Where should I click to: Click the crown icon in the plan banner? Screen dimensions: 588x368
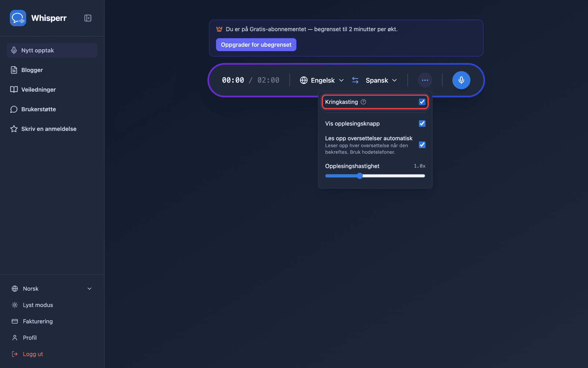tap(219, 29)
